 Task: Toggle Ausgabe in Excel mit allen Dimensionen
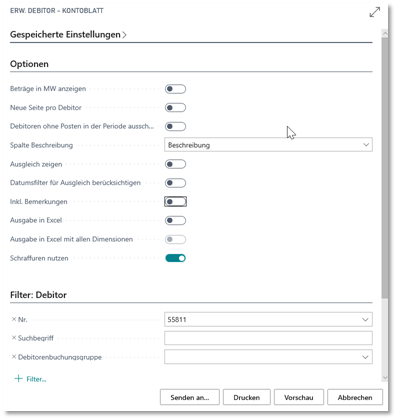point(175,239)
